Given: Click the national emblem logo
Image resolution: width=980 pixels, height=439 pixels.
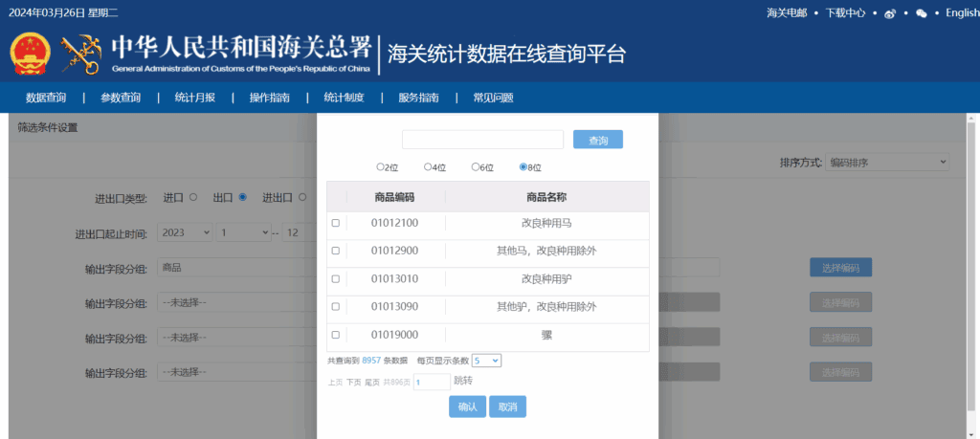Looking at the screenshot, I should click(32, 55).
